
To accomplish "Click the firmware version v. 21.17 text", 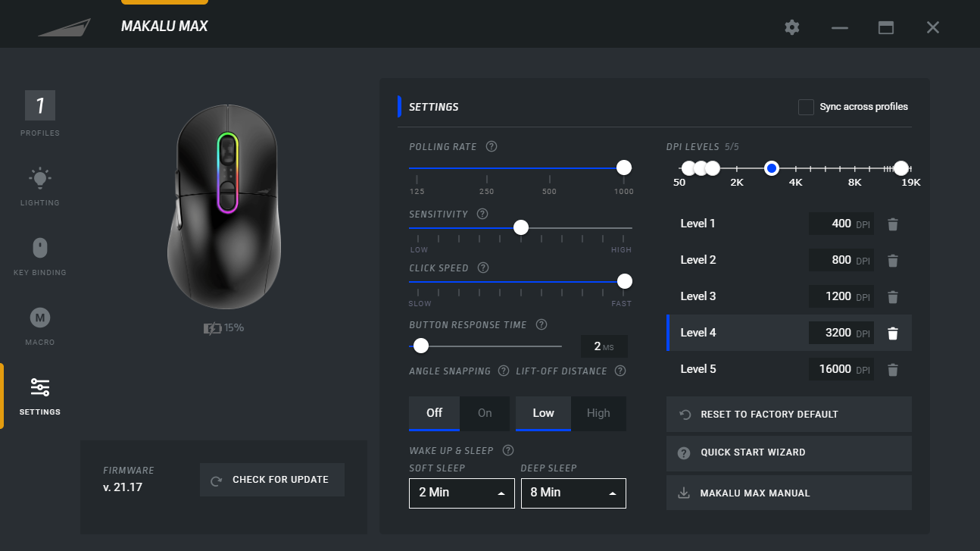I will [x=123, y=487].
